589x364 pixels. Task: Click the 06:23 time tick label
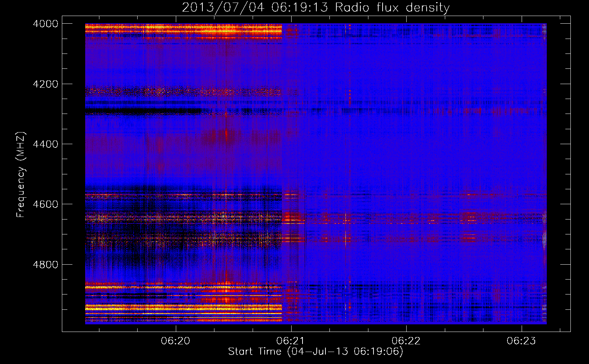point(521,341)
